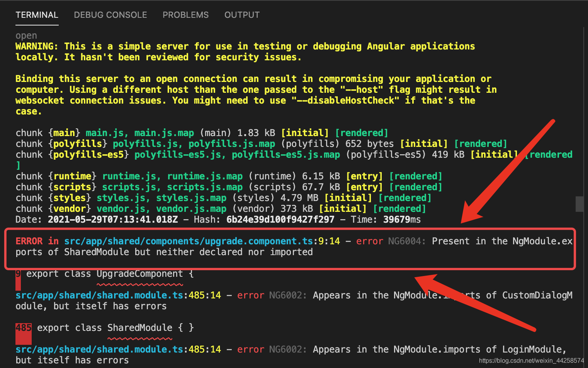Click the yellow 'WARNING:' heading text
588x368 pixels.
pos(37,46)
